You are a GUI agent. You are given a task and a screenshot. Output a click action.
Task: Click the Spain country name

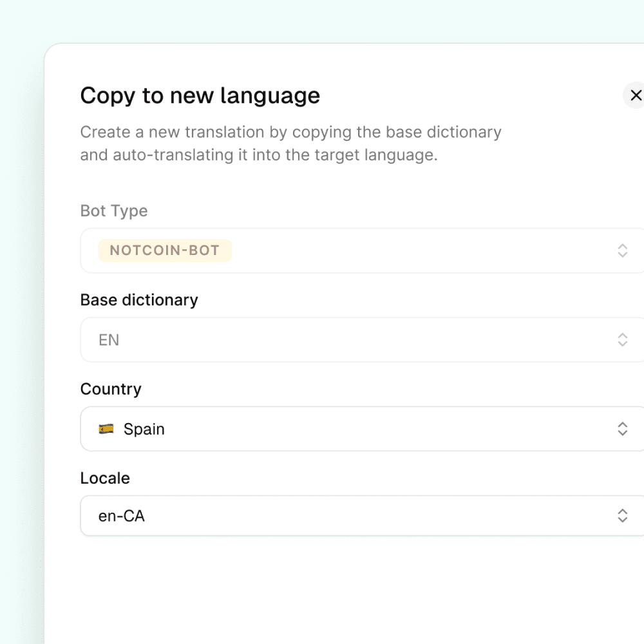click(144, 429)
